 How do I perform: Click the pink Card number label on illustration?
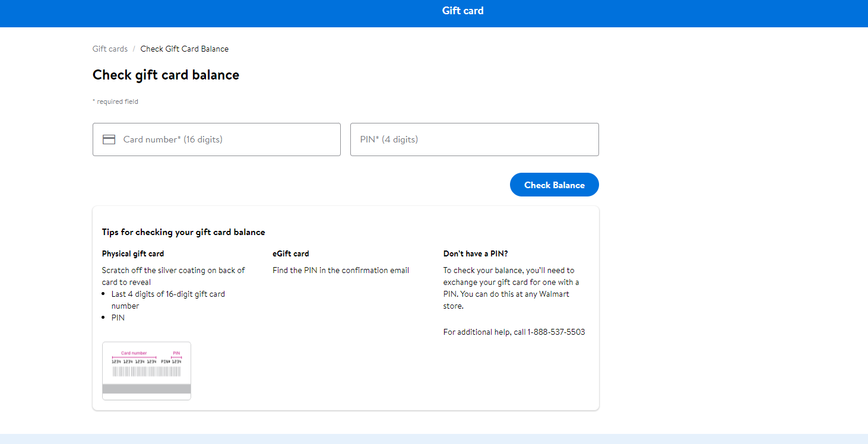[x=134, y=353]
